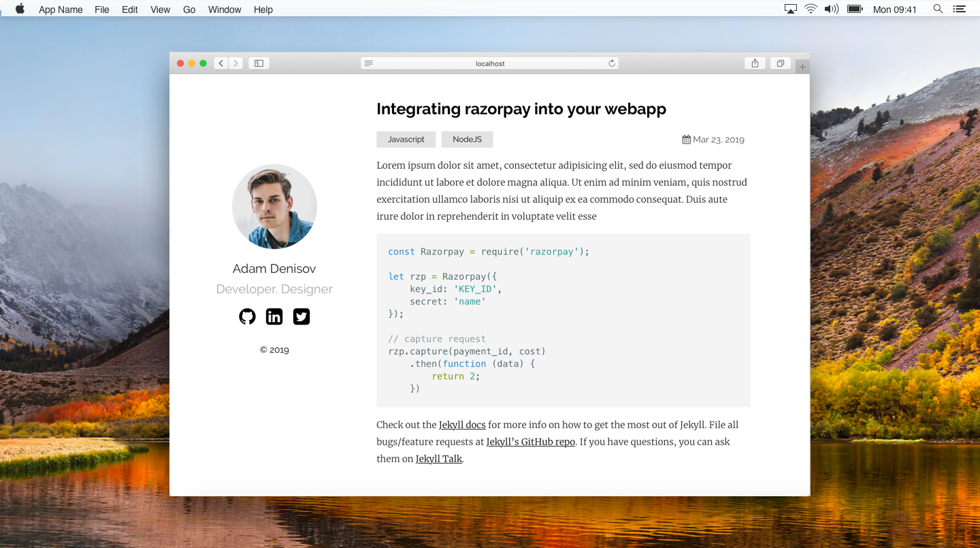Open the browser Share button
This screenshot has height=548, width=980.
(x=755, y=63)
